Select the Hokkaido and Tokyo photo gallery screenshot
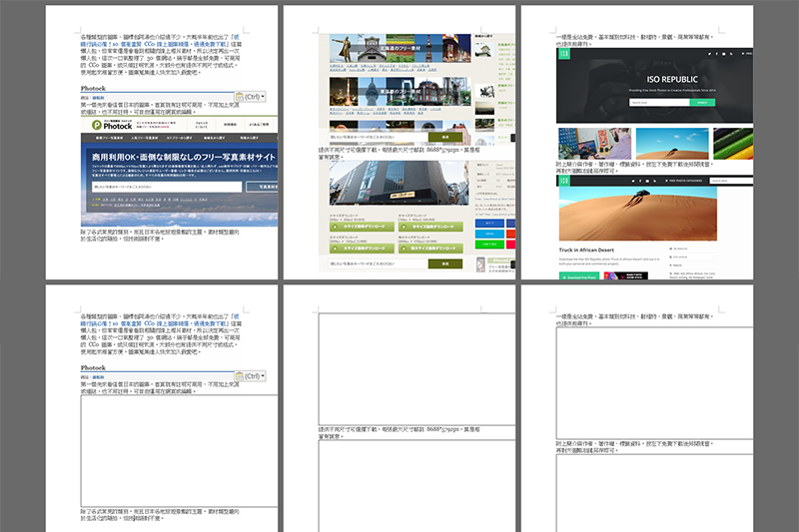 tap(416, 90)
